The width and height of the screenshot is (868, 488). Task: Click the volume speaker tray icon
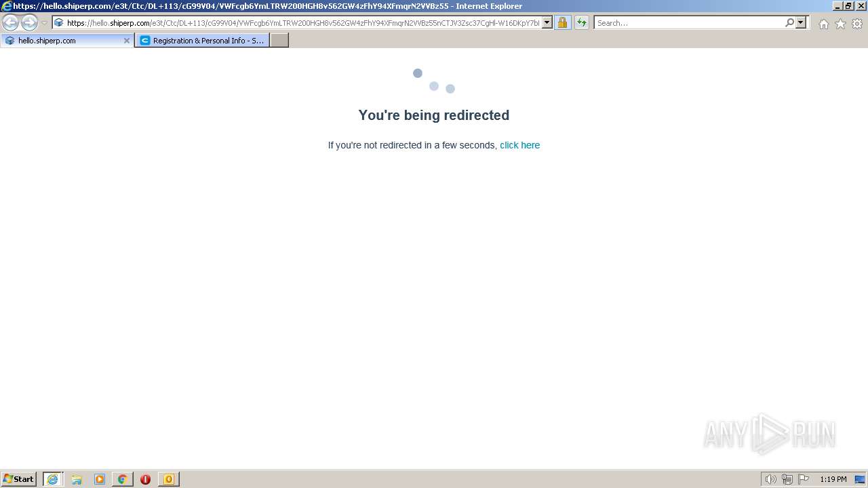770,479
